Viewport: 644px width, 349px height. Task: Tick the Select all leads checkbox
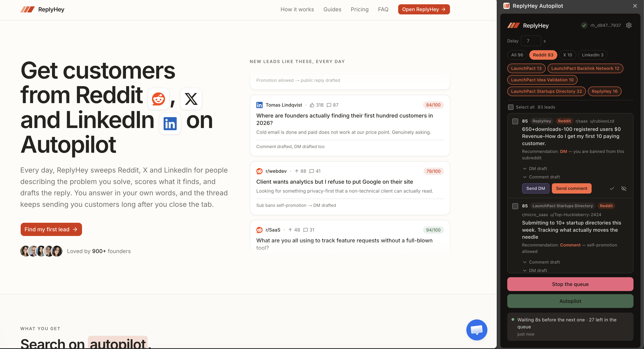tap(511, 107)
